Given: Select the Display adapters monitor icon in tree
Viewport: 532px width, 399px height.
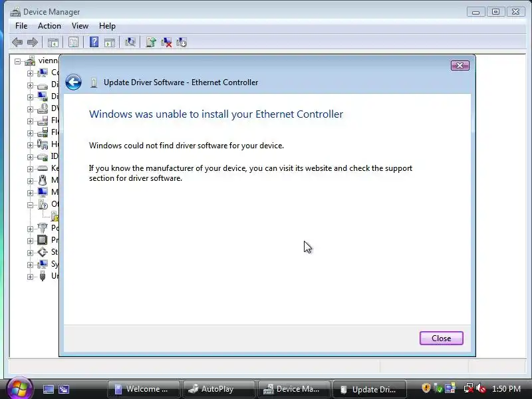Looking at the screenshot, I should point(43,96).
